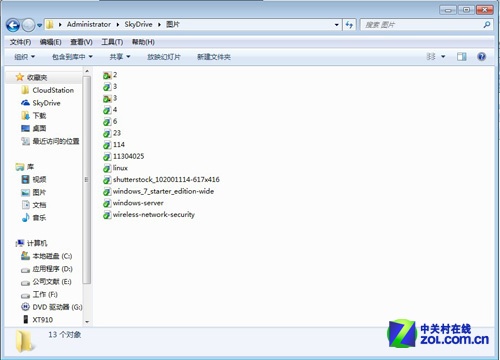Select 计算机 in navigation pane

tap(37, 243)
